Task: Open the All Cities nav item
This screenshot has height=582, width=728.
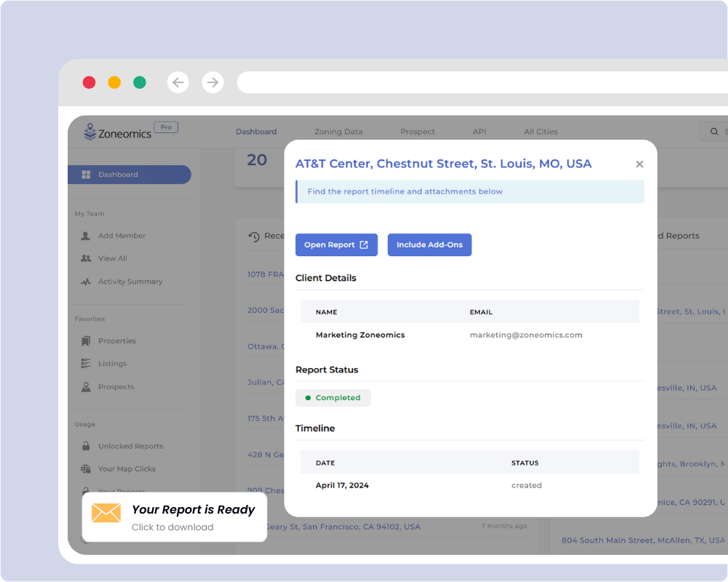Action: (540, 132)
